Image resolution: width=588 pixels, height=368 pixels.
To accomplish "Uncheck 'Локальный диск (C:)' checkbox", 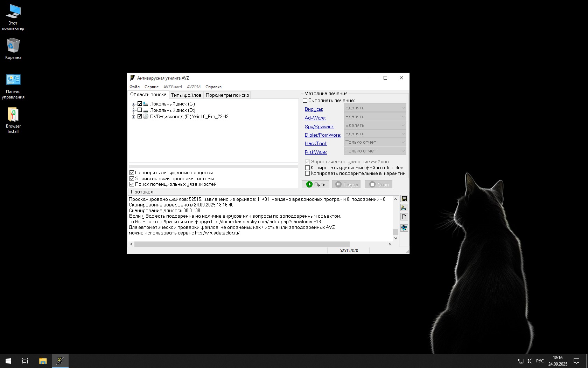I will pos(140,104).
